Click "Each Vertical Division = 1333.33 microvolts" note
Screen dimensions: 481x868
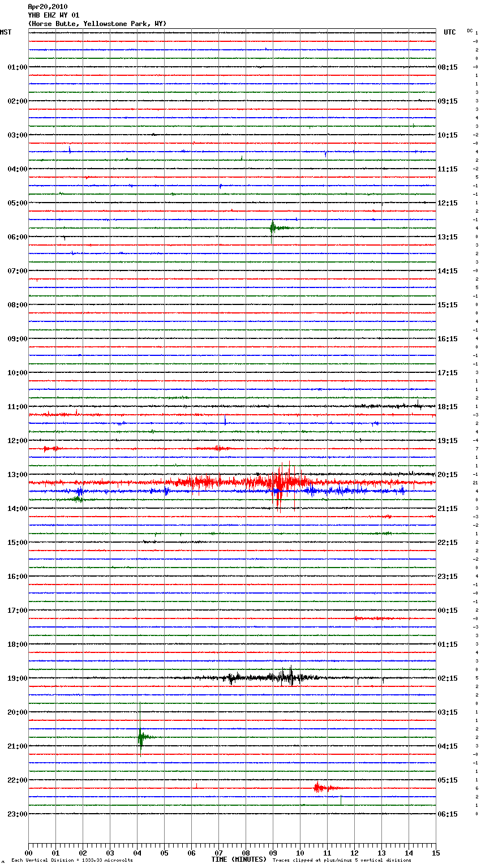(72, 861)
